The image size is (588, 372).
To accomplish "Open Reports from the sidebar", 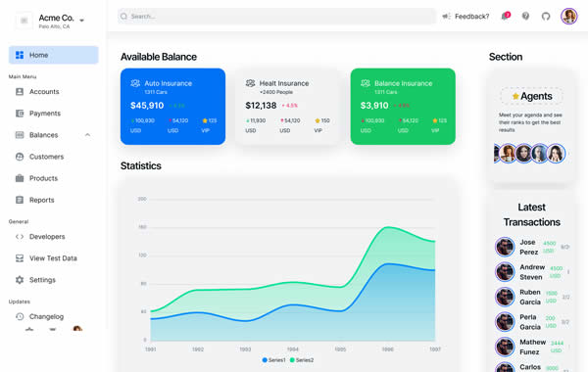I will click(54, 200).
